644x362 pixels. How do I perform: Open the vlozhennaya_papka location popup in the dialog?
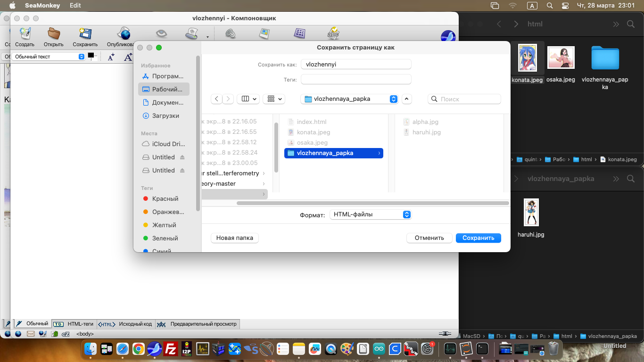(349, 99)
